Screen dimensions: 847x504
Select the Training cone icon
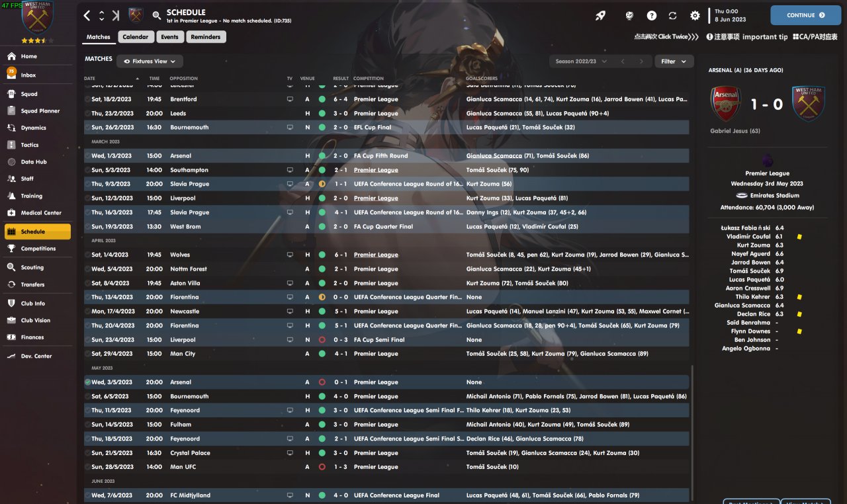click(x=11, y=196)
